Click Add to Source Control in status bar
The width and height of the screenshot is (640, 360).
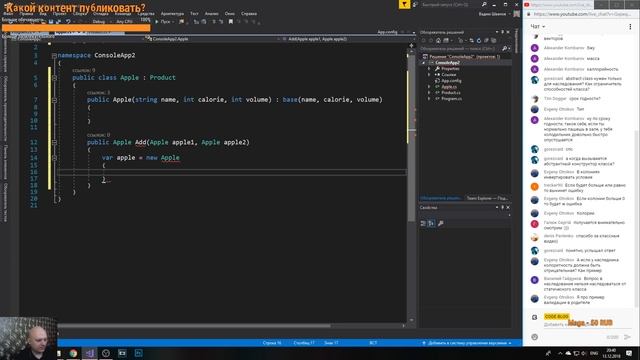coord(467,343)
